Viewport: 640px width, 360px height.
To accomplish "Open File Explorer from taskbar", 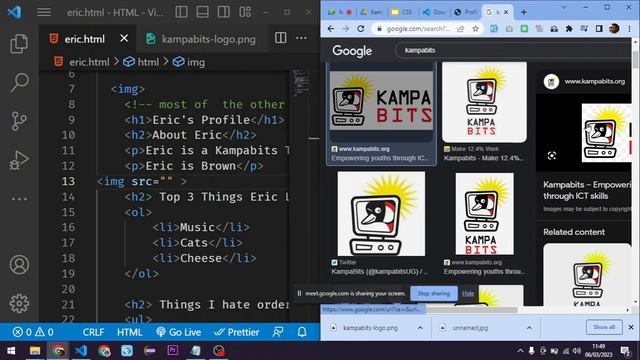I will (x=35, y=351).
